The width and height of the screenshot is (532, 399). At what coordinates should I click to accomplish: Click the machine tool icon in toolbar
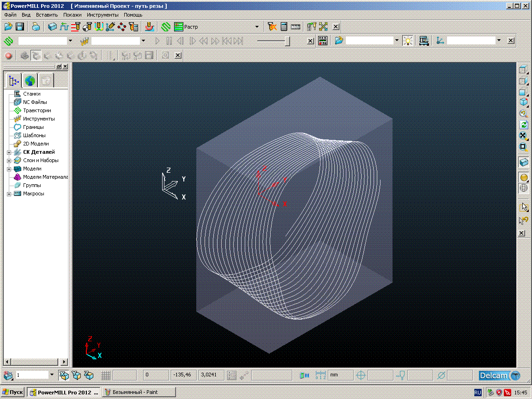pyautogui.click(x=423, y=41)
